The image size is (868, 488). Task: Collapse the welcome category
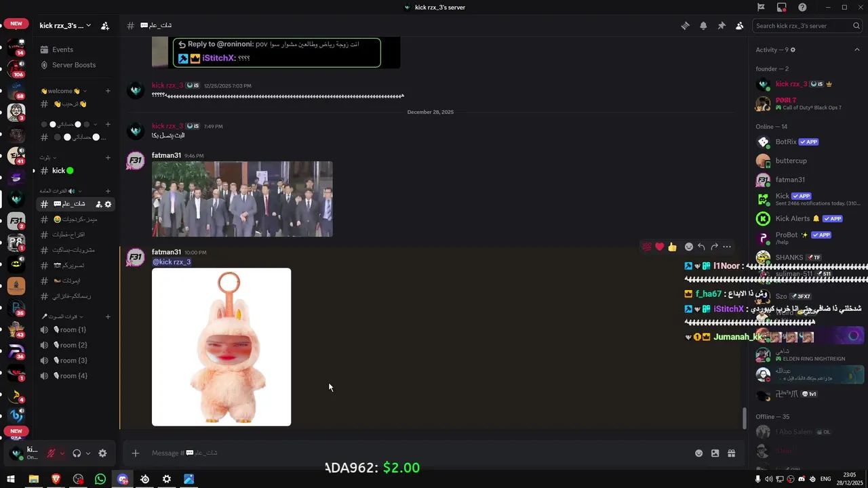click(x=64, y=91)
